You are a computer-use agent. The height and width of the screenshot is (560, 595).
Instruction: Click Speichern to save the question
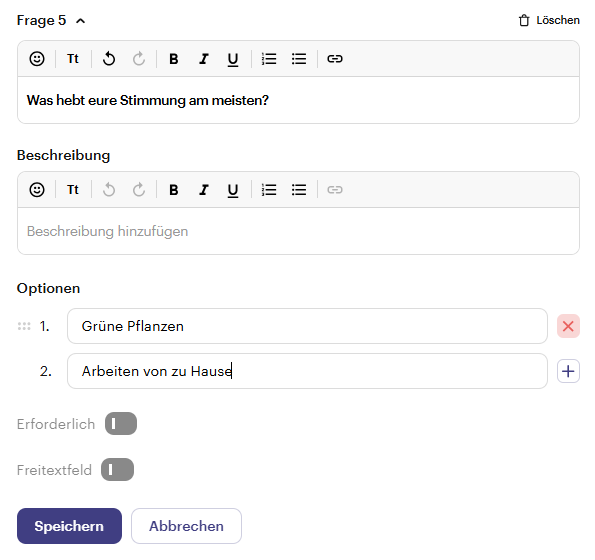69,526
